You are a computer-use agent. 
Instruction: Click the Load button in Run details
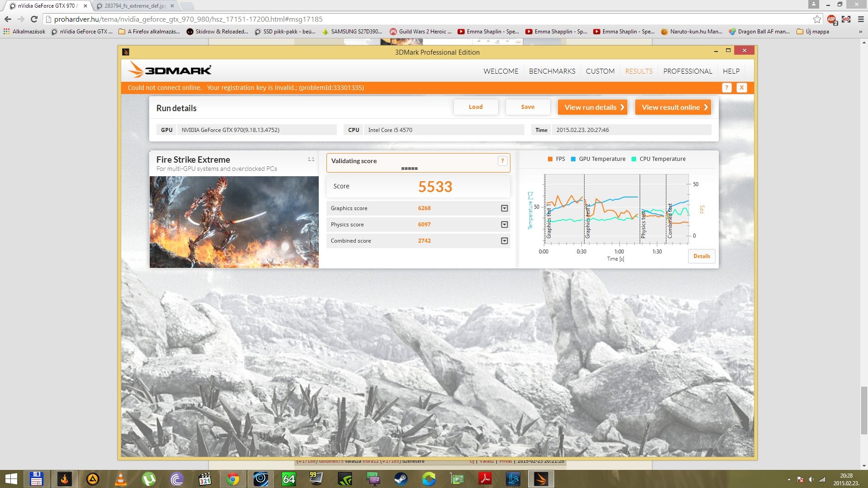click(476, 107)
